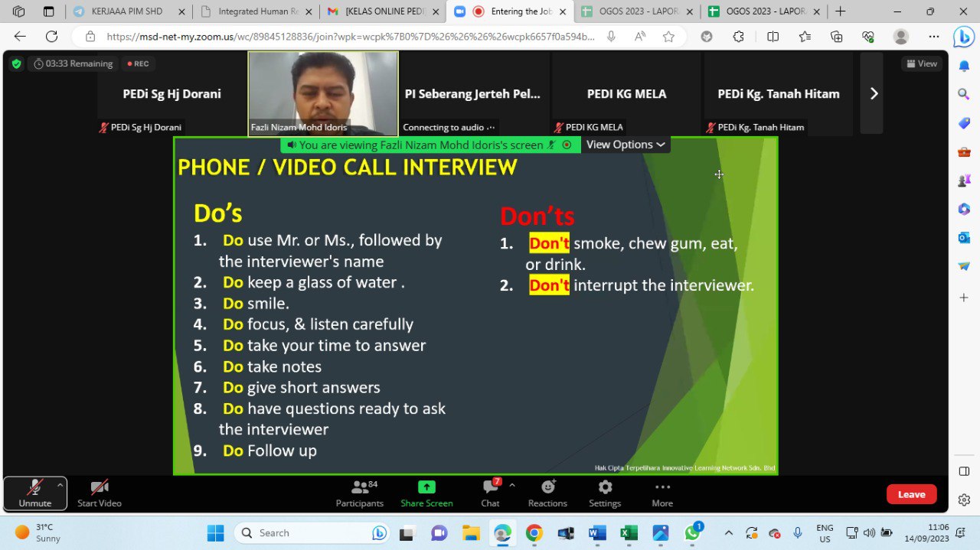Select Fazli Nizam Mohd Idoris video thumbnail
This screenshot has width=980, height=550.
click(323, 93)
